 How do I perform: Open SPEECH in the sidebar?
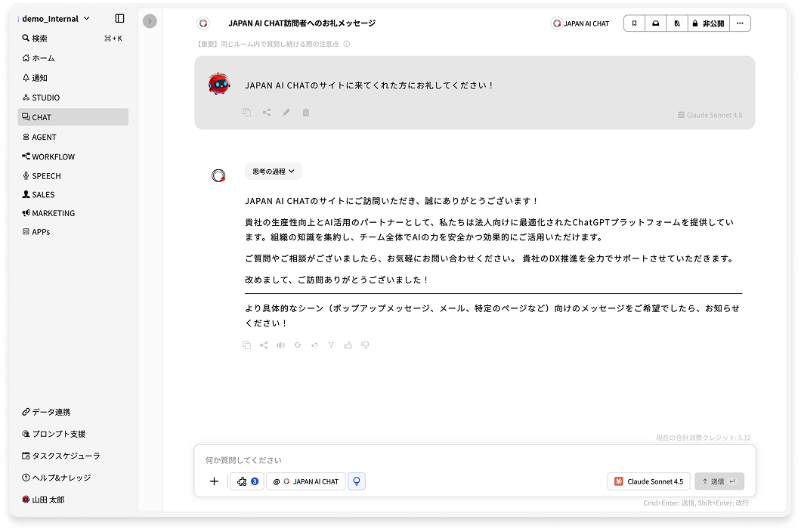click(x=73, y=176)
